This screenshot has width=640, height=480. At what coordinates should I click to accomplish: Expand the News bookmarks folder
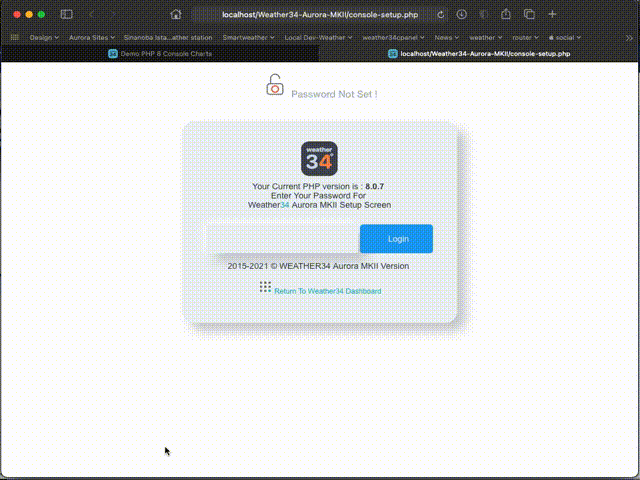click(447, 38)
